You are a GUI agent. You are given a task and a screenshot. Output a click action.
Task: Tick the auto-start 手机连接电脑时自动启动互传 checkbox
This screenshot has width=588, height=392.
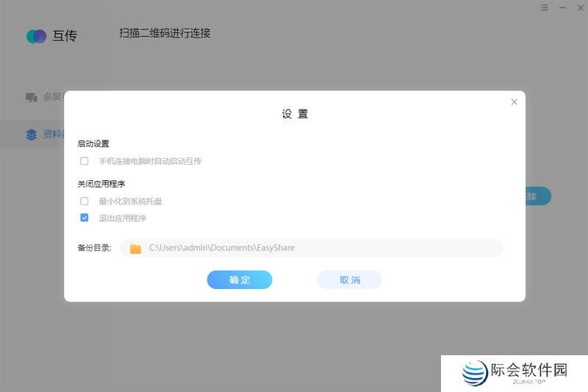85,161
